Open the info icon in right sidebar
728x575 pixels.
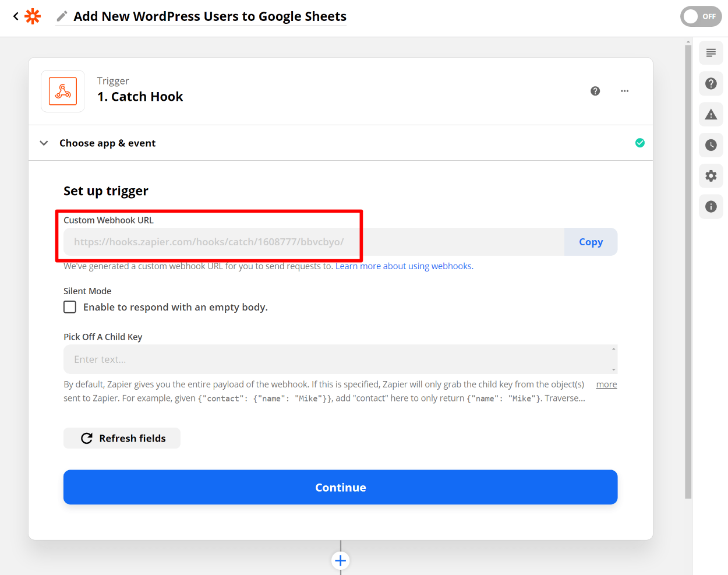pyautogui.click(x=711, y=206)
